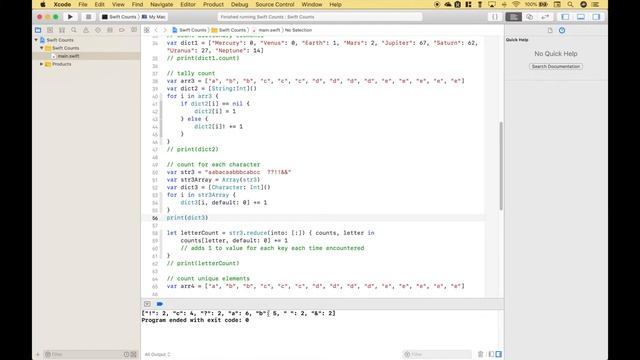Show only recent files filter

pyautogui.click(x=126, y=354)
